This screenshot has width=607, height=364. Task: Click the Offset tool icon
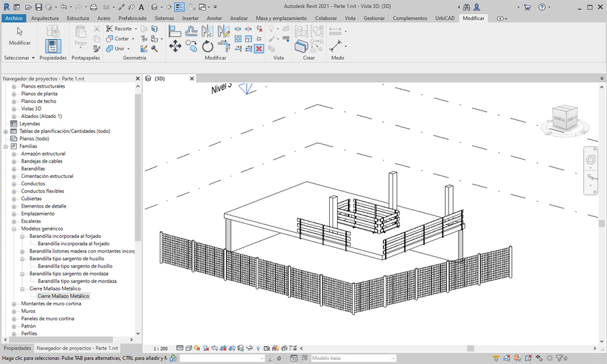(x=192, y=31)
